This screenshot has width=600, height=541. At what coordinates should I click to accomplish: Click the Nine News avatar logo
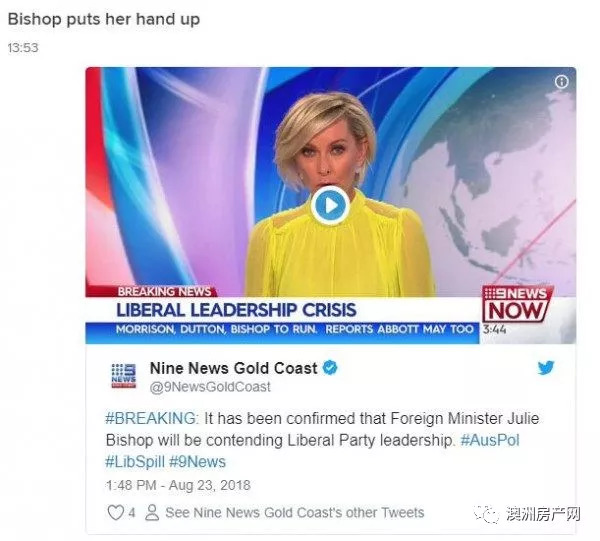click(x=123, y=375)
